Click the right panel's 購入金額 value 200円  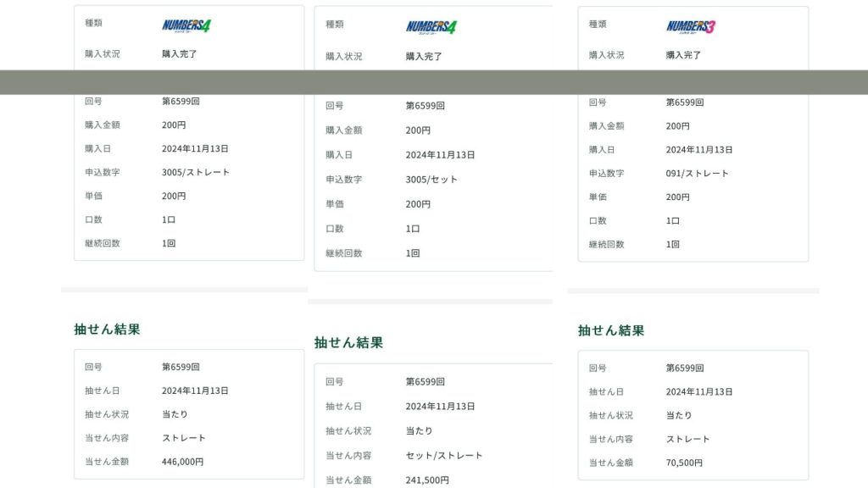coord(677,125)
